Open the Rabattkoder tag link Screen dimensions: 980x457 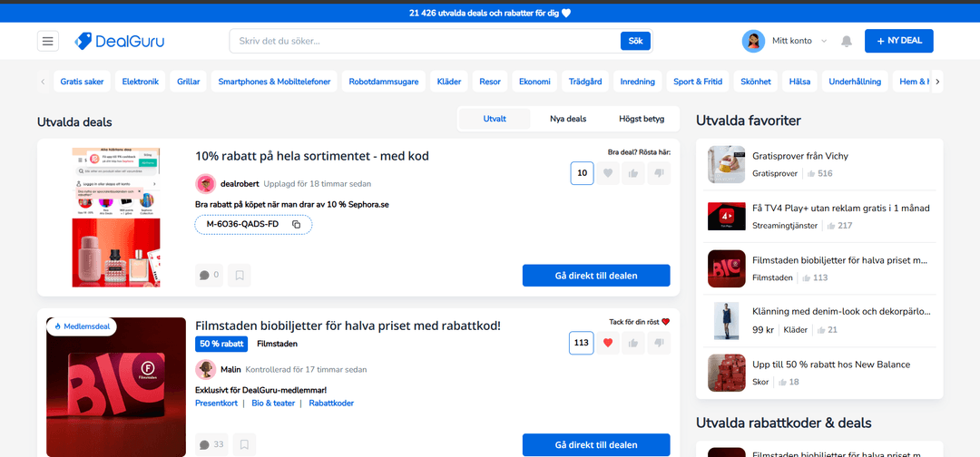331,404
